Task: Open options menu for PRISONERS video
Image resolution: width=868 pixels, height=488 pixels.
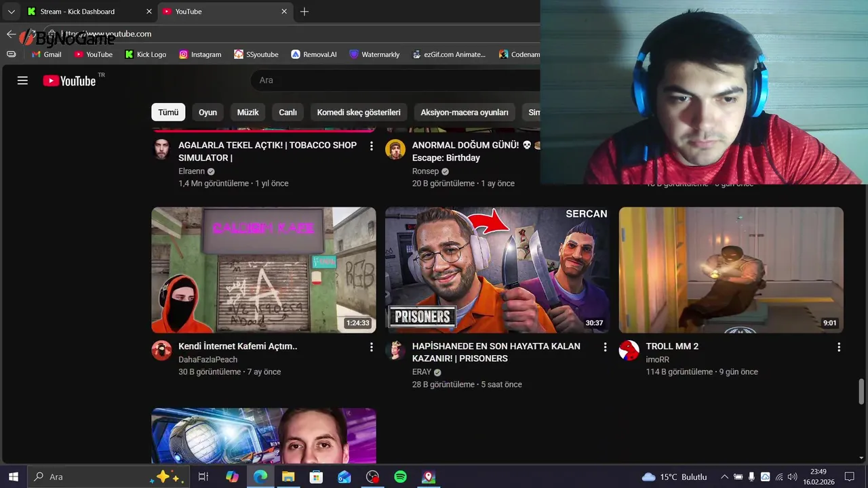Action: click(x=605, y=347)
